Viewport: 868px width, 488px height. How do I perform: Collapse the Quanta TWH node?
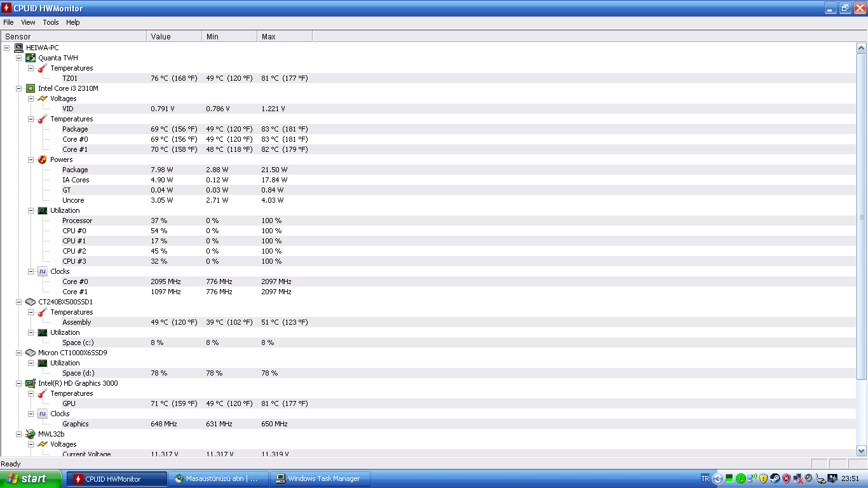[19, 58]
